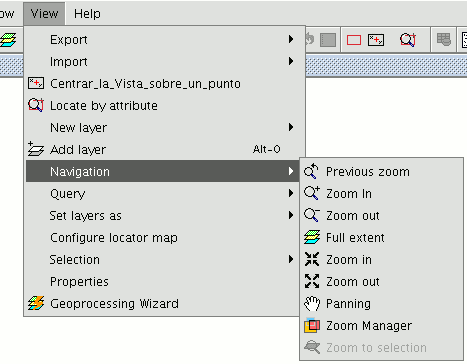The height and width of the screenshot is (364, 467).
Task: Choose Add layer menu entry
Action: click(163, 150)
